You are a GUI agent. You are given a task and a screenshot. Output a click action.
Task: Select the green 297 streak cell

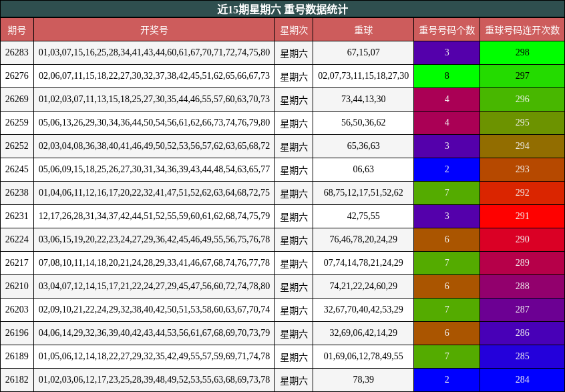522,76
